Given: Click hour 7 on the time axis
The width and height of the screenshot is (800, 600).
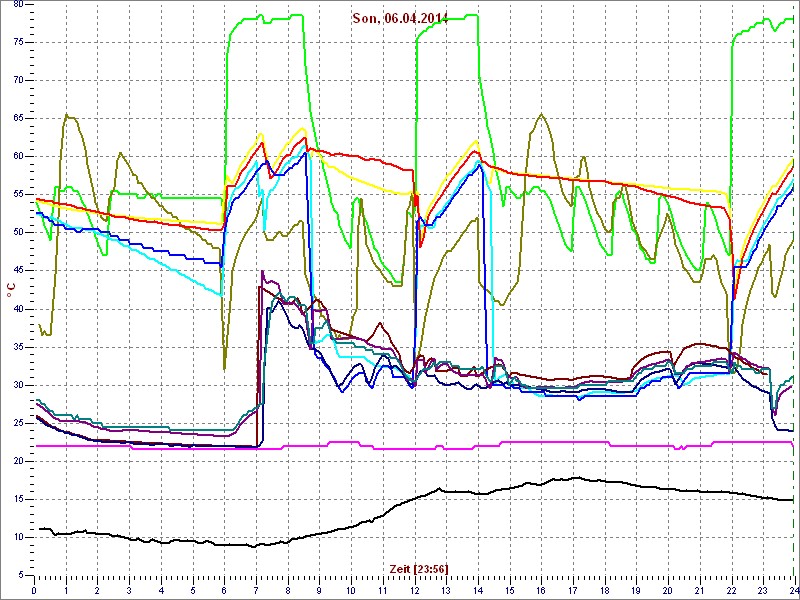Looking at the screenshot, I should [x=256, y=588].
